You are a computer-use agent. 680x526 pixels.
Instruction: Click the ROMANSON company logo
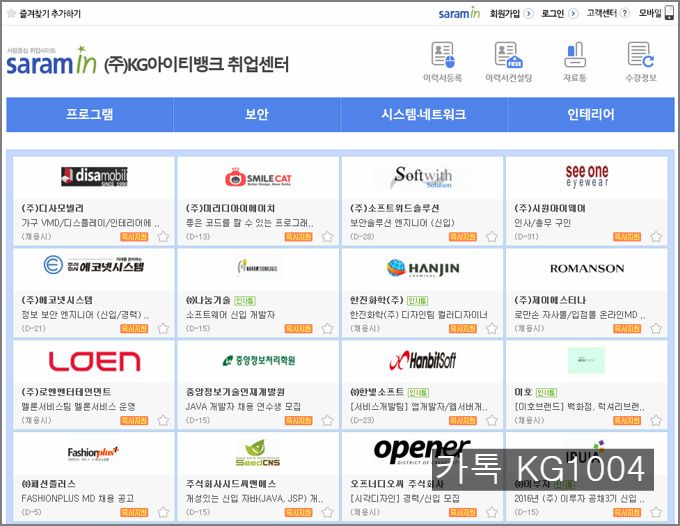(x=587, y=268)
